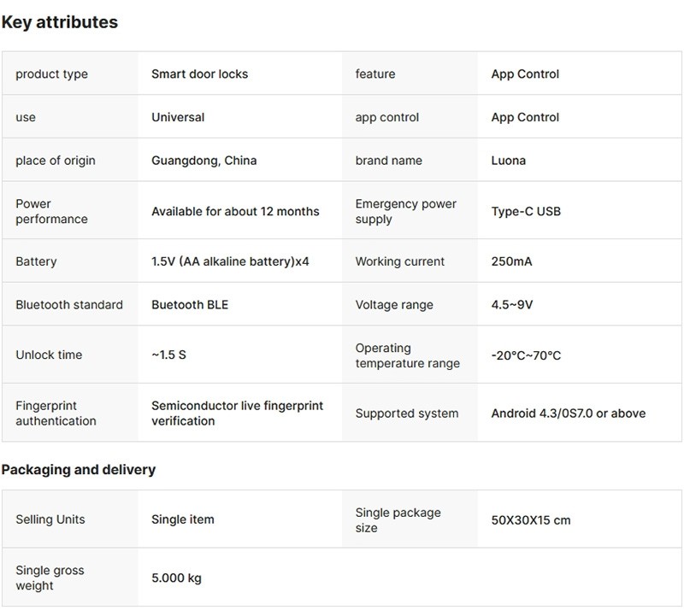Click the Luona brand name value

[x=508, y=161]
